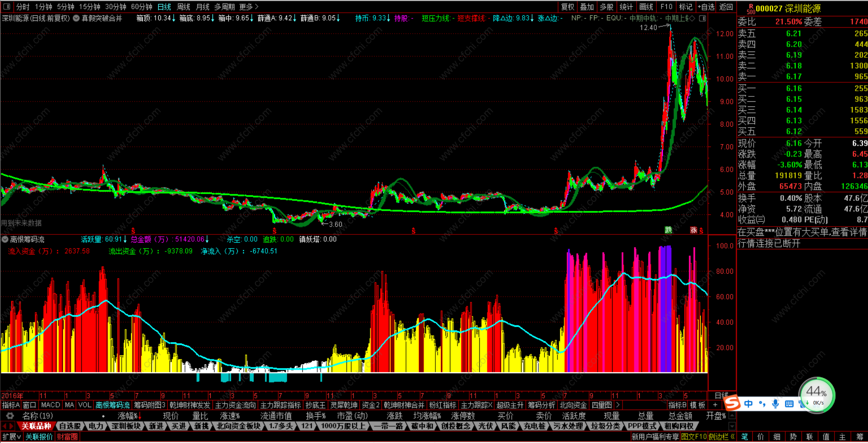This screenshot has height=443, width=868.
Task: Click the Sogou microphone voice input icon
Action: pos(776,404)
